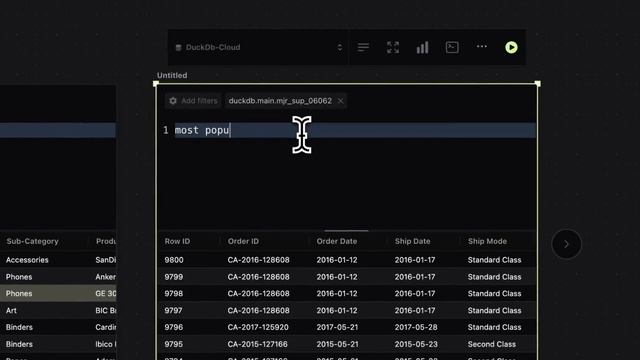
Task: Select Row ID cell 9795
Action: (173, 344)
